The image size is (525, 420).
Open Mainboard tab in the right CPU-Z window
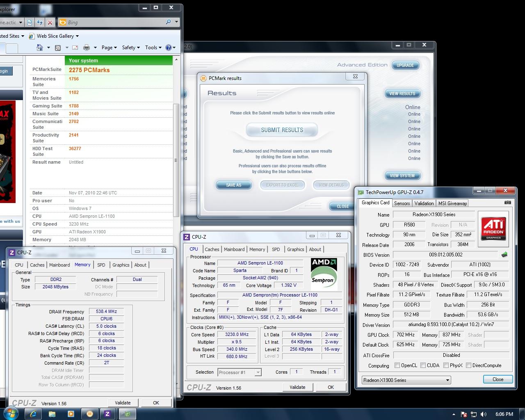[x=234, y=249]
